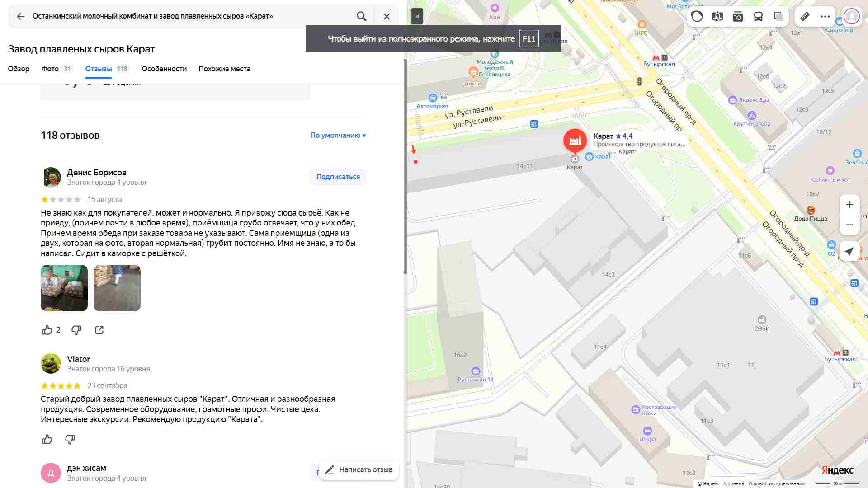
Task: Switch to the Особенности tab
Action: tap(164, 69)
